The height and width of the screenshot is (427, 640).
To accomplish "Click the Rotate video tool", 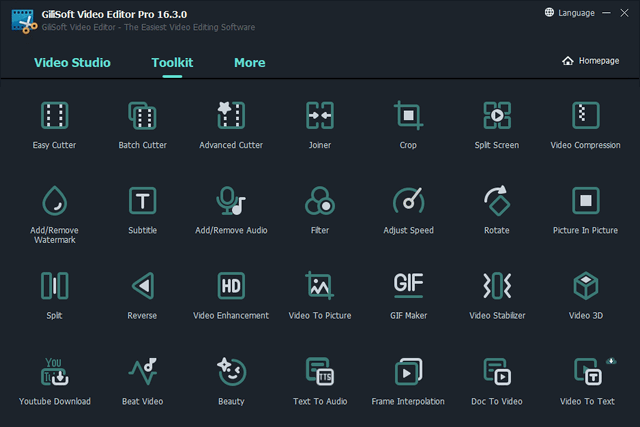I will tap(496, 201).
